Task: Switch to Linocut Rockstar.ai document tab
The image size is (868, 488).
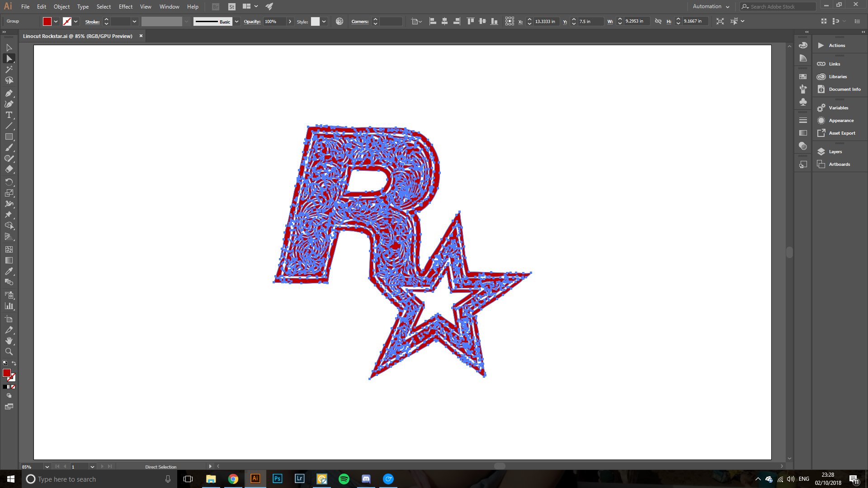Action: click(x=78, y=36)
